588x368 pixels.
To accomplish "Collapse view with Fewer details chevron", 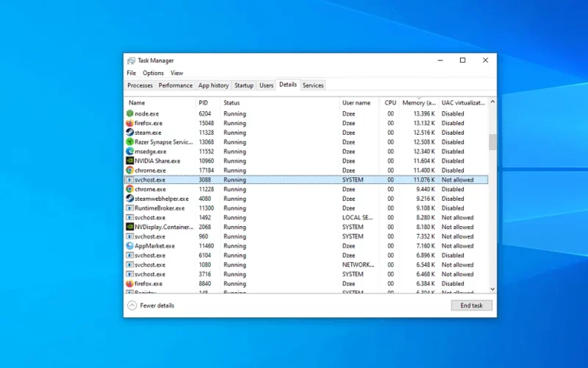I will [x=132, y=305].
